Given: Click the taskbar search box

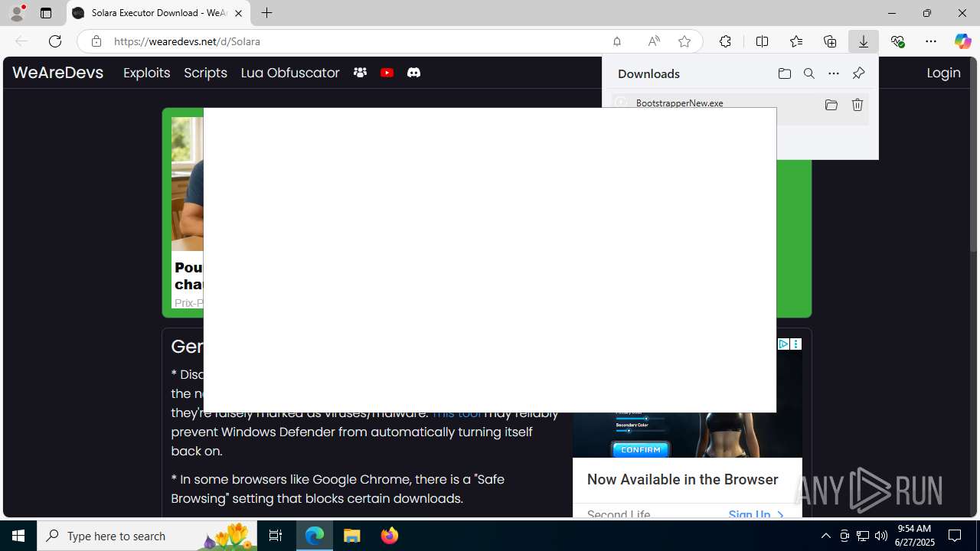Looking at the screenshot, I should [x=147, y=536].
